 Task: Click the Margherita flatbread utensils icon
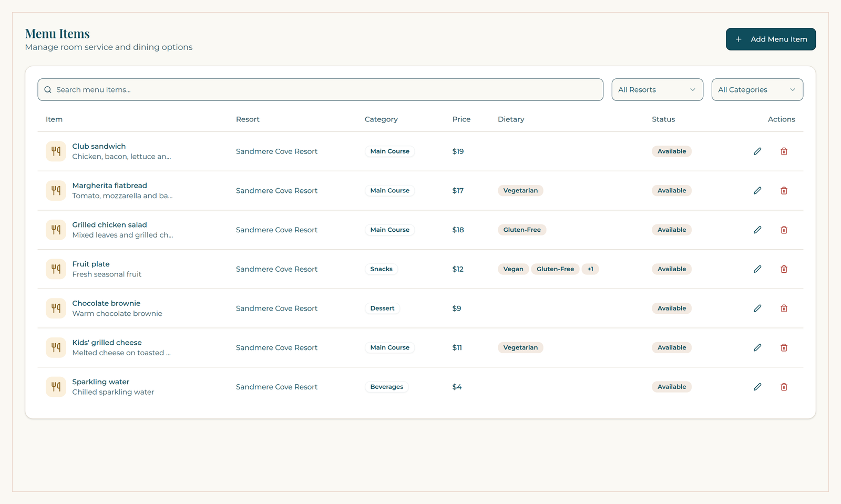click(56, 191)
